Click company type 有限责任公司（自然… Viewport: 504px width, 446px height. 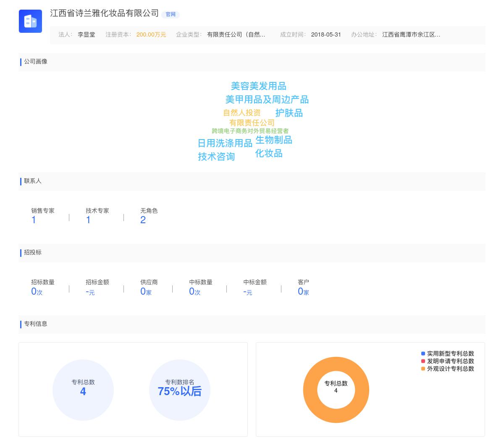[236, 34]
